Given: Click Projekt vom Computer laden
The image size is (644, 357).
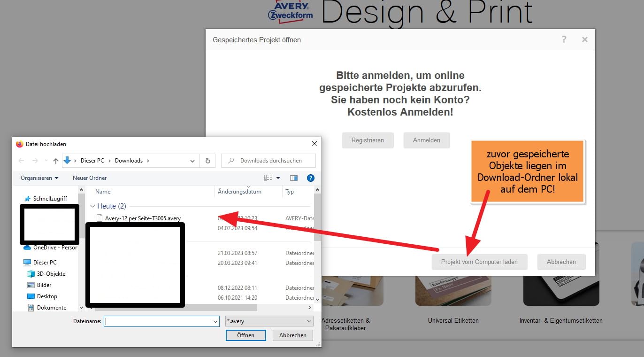Looking at the screenshot, I should 479,262.
